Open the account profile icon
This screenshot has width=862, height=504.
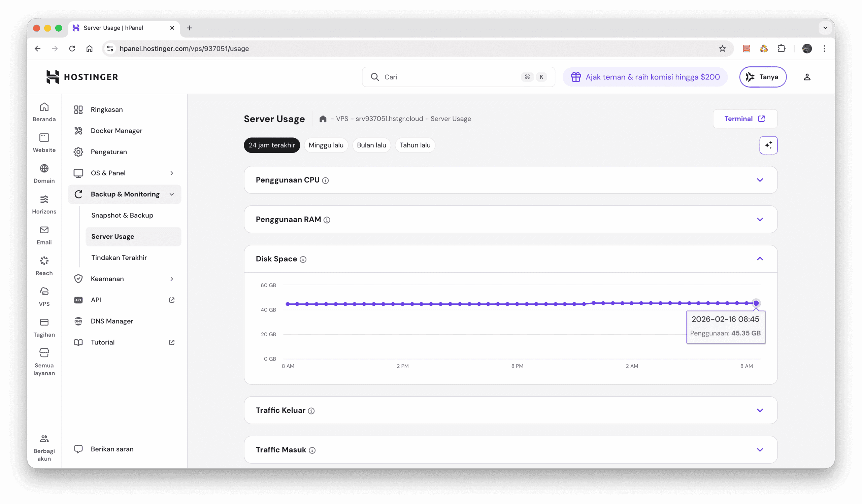[x=807, y=76]
